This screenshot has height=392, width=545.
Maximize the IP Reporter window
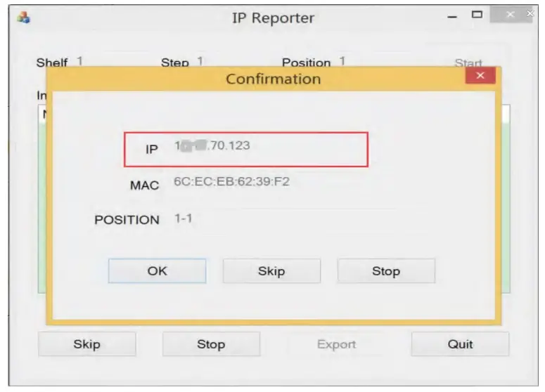click(x=477, y=15)
